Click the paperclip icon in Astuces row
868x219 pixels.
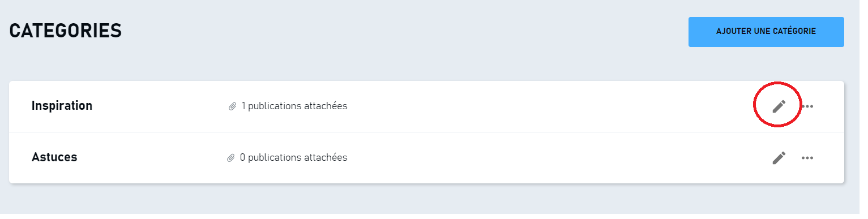click(230, 158)
